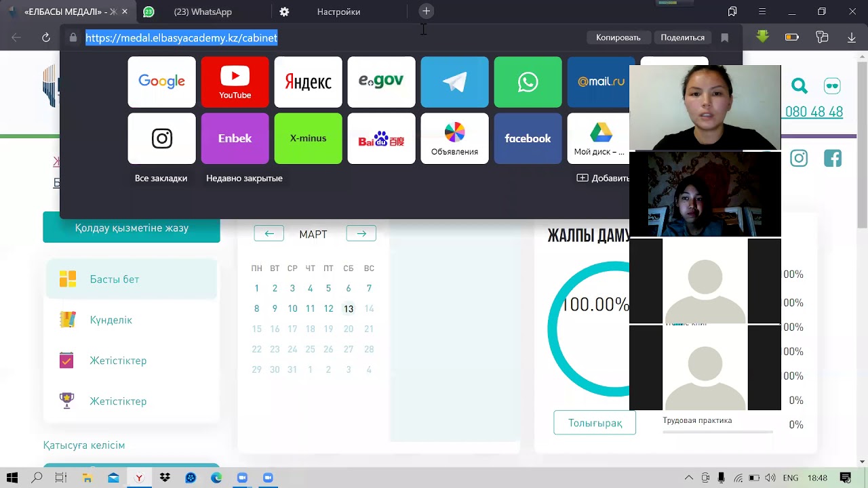Click the battery saver icon in toolbar
Image resolution: width=868 pixels, height=488 pixels.
point(792,37)
